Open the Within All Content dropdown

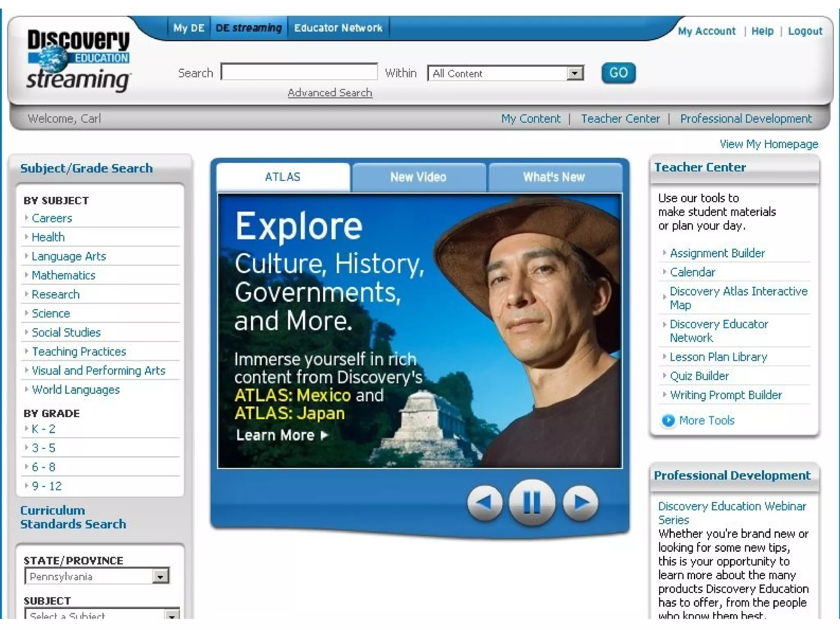coord(575,73)
